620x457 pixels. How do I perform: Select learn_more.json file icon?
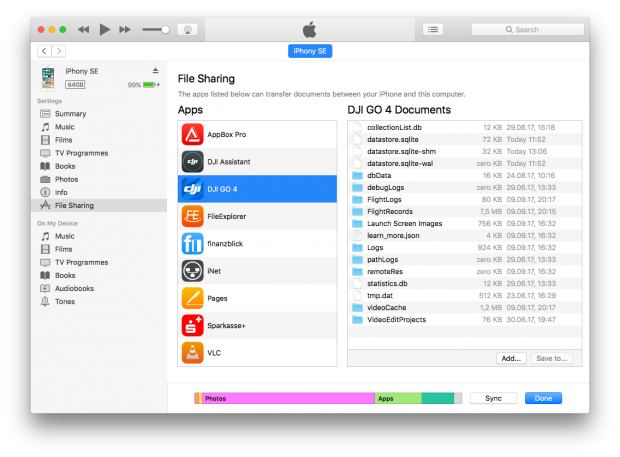click(x=357, y=235)
